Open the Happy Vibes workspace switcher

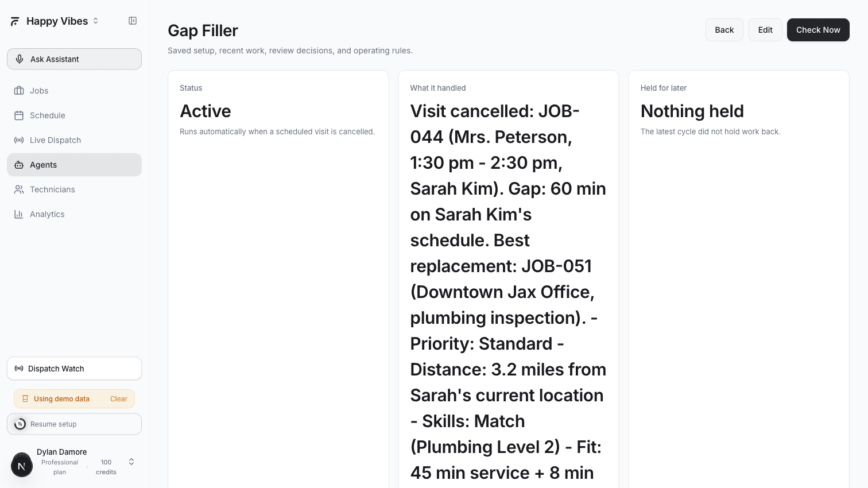pyautogui.click(x=95, y=21)
